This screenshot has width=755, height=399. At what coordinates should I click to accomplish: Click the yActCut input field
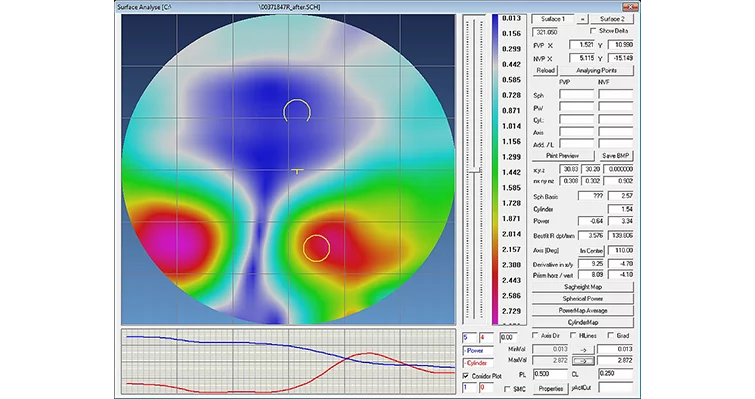(615, 387)
